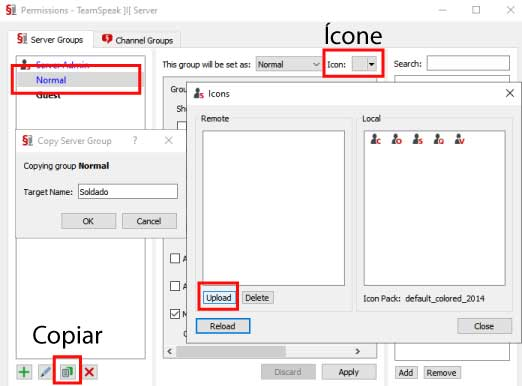Image resolution: width=522 pixels, height=386 pixels.
Task: Click the Remove button
Action: tap(441, 373)
